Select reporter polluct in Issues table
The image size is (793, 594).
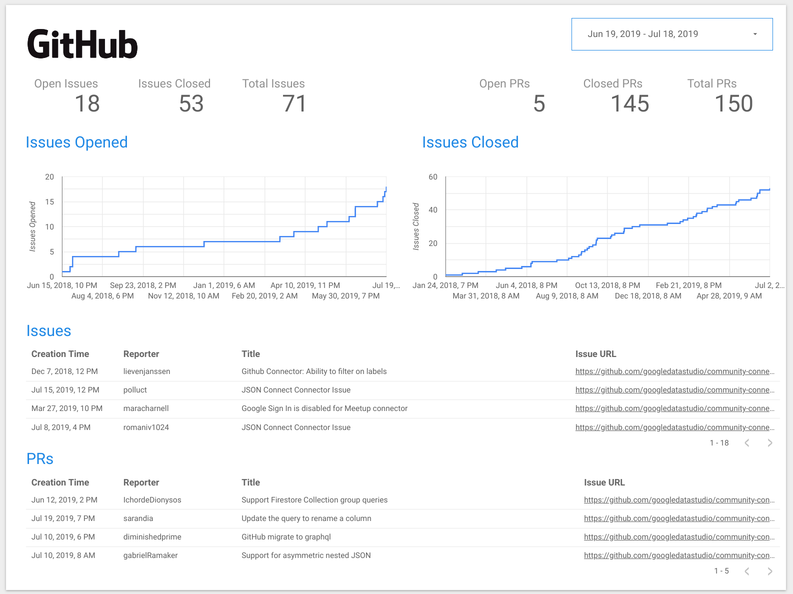135,390
